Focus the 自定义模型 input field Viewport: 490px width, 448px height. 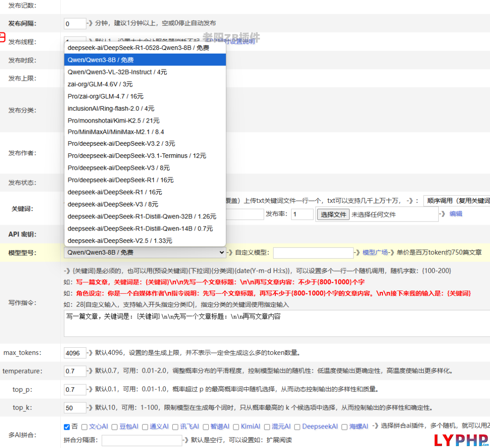pyautogui.click(x=313, y=253)
